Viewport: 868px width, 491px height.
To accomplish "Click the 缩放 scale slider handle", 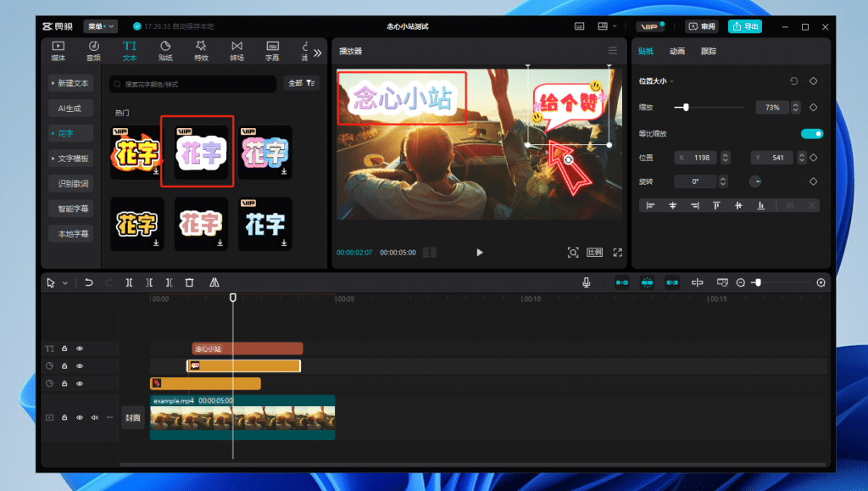I will point(686,108).
